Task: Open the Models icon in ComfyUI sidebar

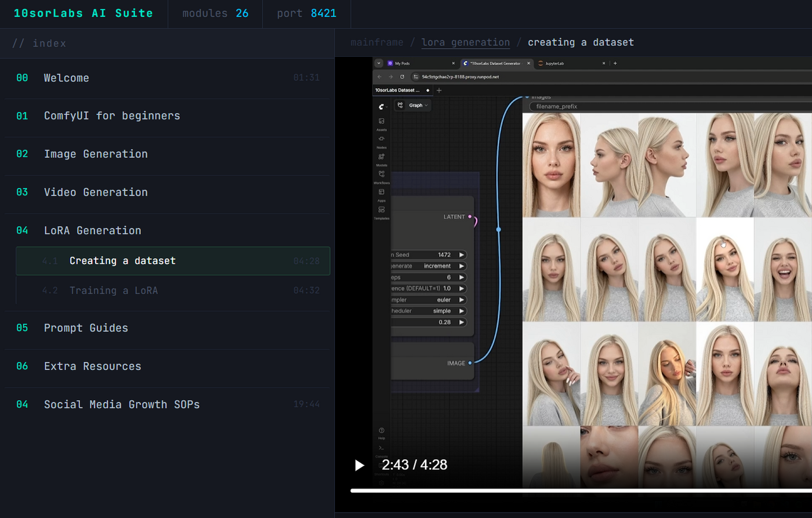Action: click(x=382, y=160)
